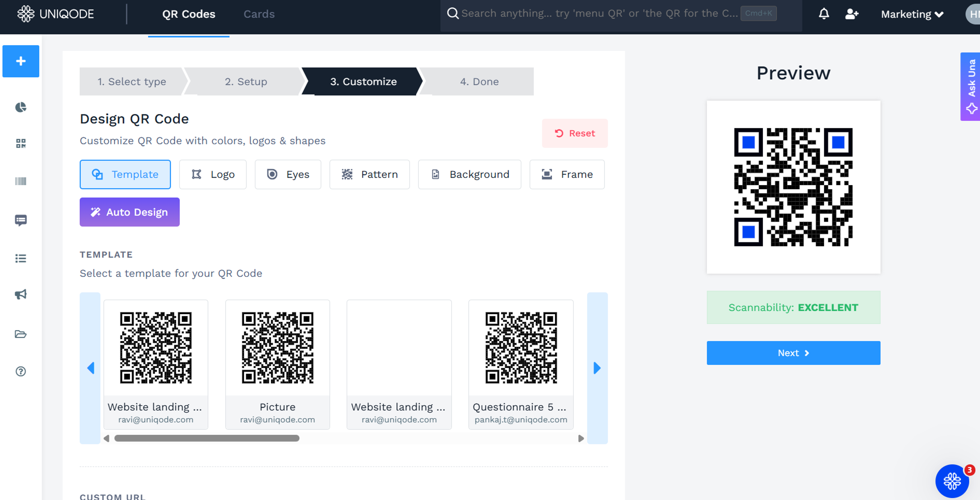
Task: Select the Background design option
Action: [470, 174]
